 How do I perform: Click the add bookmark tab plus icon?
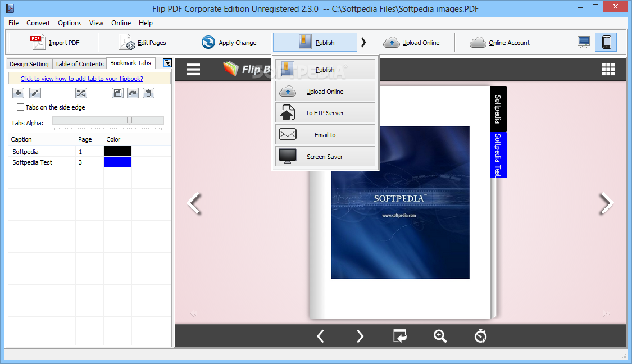18,93
